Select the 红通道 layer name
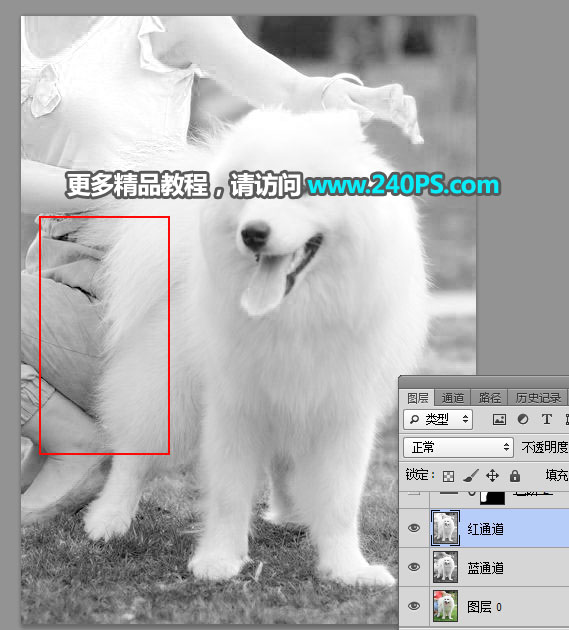Image resolution: width=569 pixels, height=630 pixels. coord(485,529)
